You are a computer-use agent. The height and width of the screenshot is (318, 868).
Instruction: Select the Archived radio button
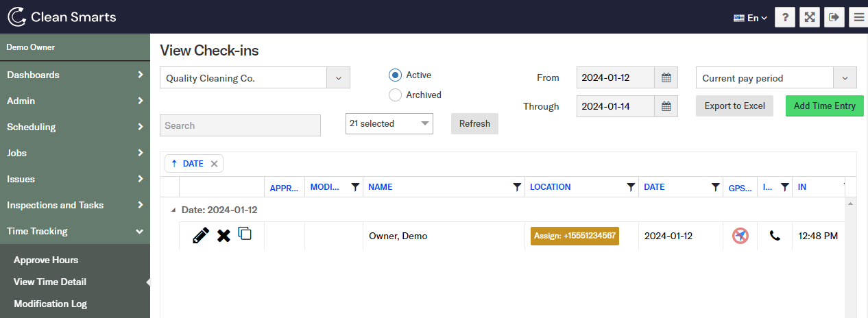(x=395, y=95)
